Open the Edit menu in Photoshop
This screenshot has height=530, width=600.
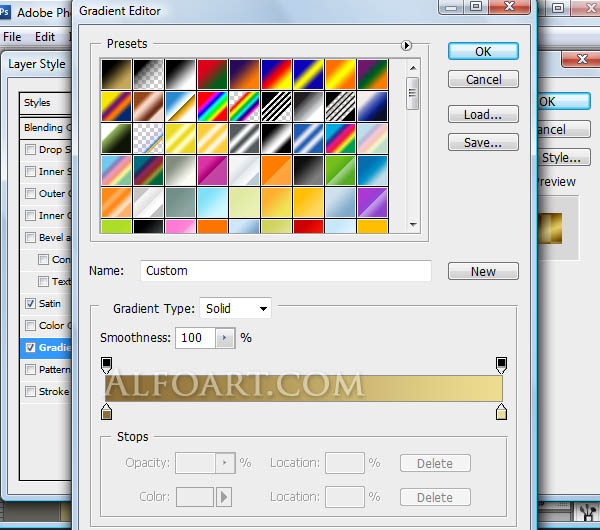point(45,37)
